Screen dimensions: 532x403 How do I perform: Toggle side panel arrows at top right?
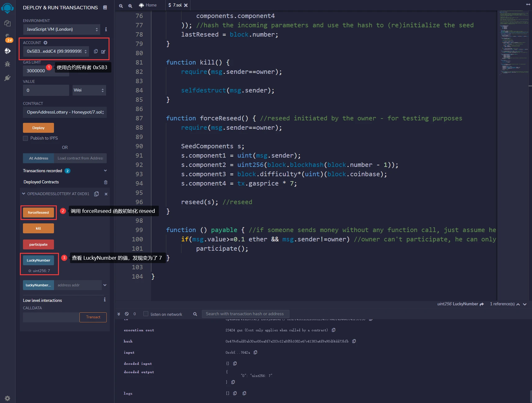click(x=528, y=4)
